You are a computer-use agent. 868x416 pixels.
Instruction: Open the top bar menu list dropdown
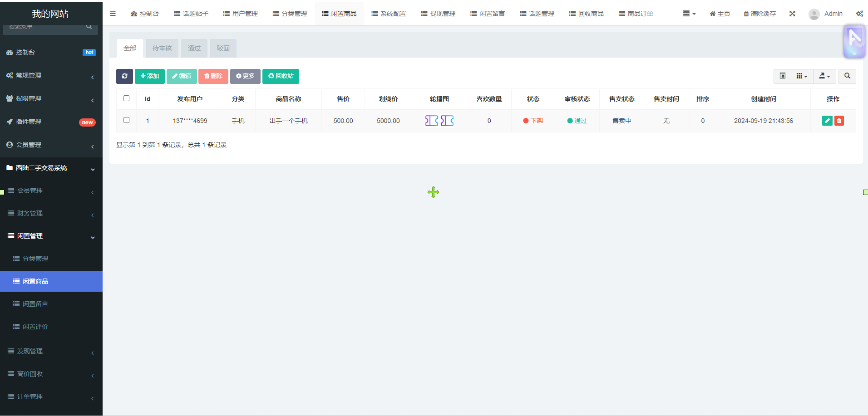(x=689, y=14)
